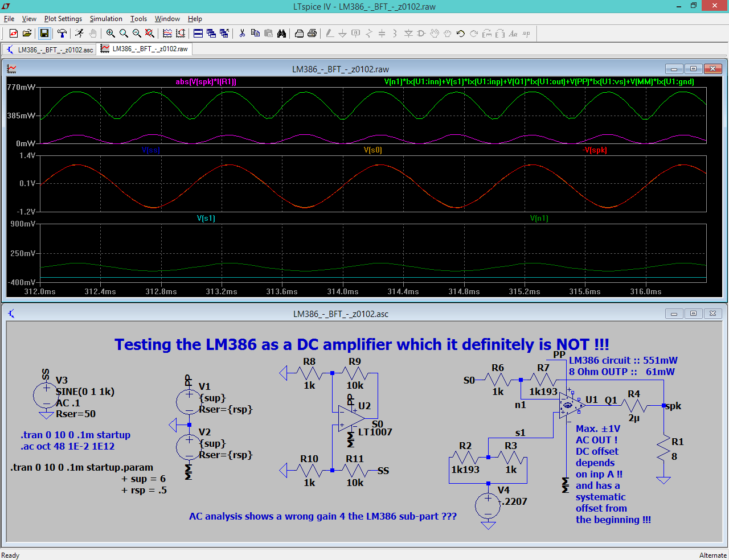Click the LT1007 op-amp label
Viewport: 729px width, 560px height.
[375, 433]
